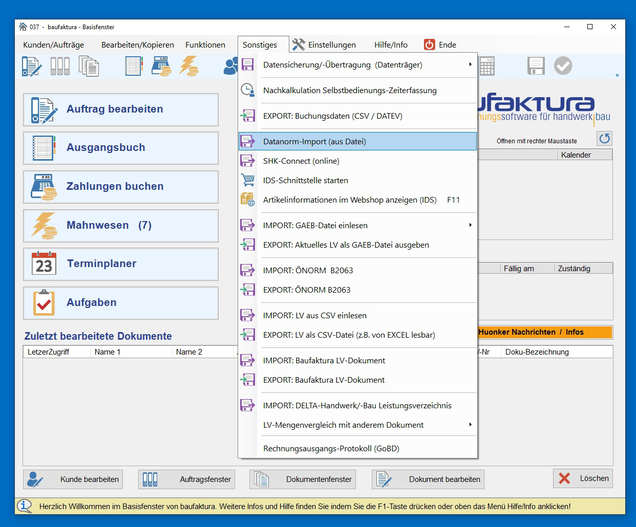
Task: Click the calculator icon in the top toolbar
Action: coord(486,66)
